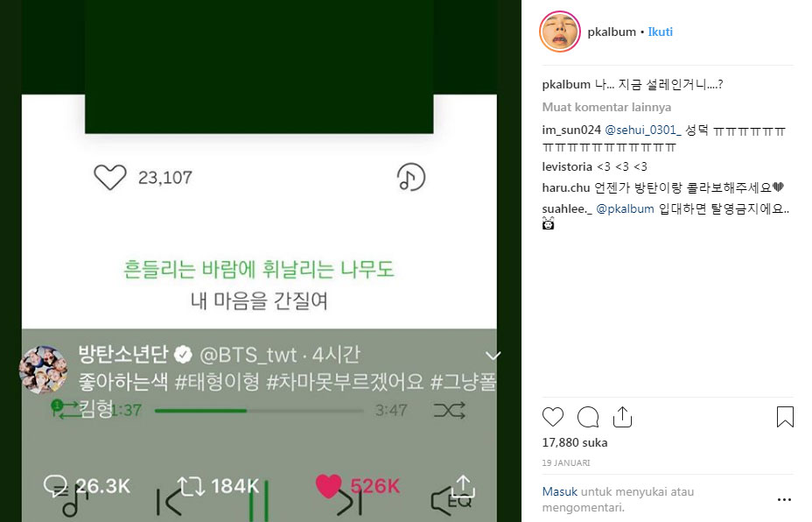Click the pkalbum profile avatar
The width and height of the screenshot is (812, 522).
point(560,32)
